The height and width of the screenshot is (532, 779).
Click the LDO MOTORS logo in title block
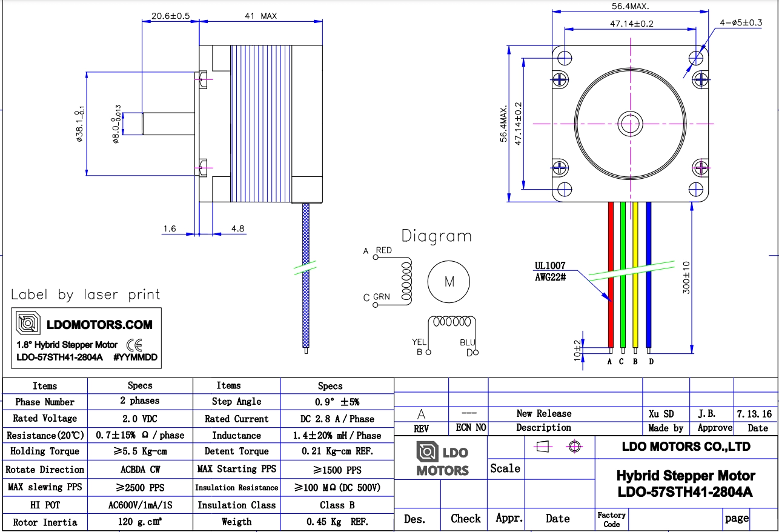(442, 459)
